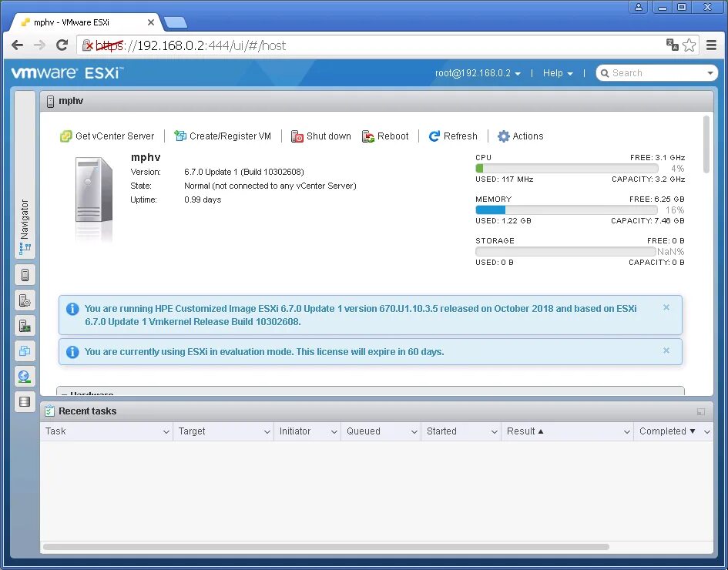Click the Recent tasks panel icon
This screenshot has height=570, width=728.
(49, 411)
